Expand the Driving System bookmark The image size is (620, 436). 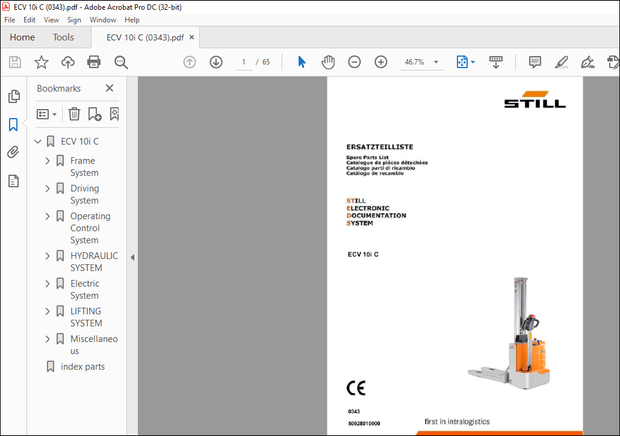click(47, 189)
